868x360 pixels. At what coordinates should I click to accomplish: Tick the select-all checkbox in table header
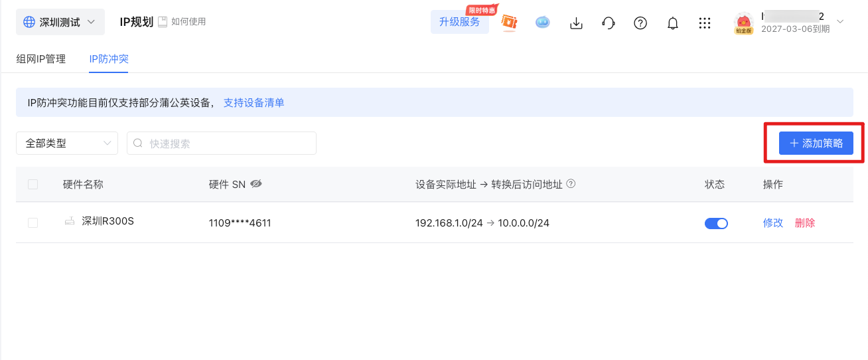(33, 184)
